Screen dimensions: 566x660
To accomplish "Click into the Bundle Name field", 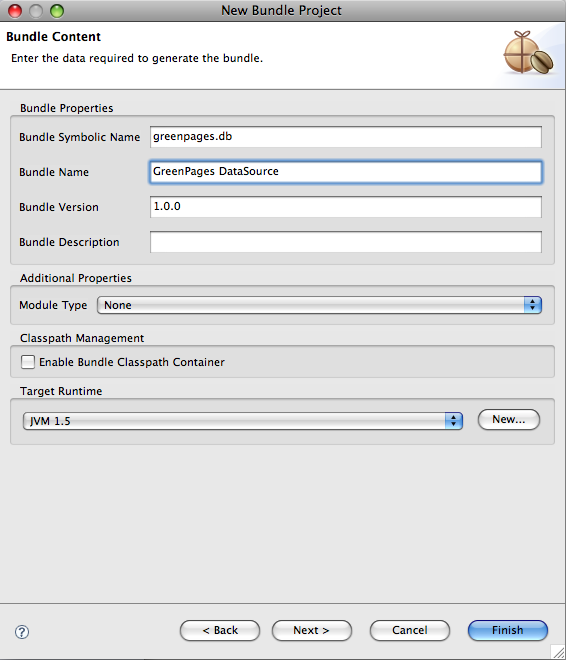I will click(346, 172).
